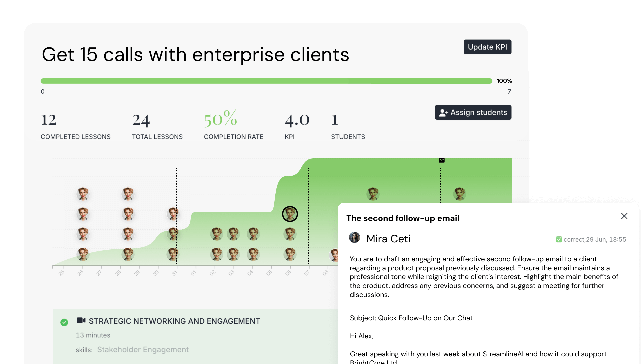The width and height of the screenshot is (641, 364).
Task: Click the 50% completion rate stat
Action: [x=221, y=120]
